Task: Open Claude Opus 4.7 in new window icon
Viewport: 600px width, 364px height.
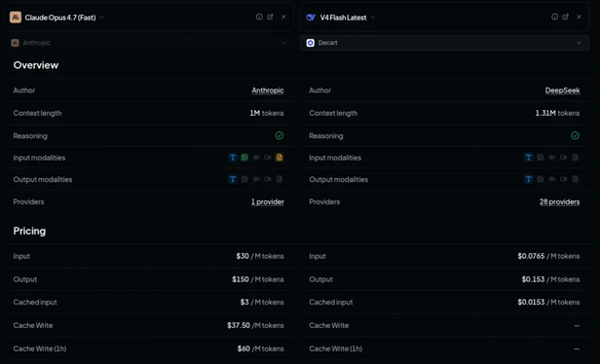Action: tap(270, 17)
